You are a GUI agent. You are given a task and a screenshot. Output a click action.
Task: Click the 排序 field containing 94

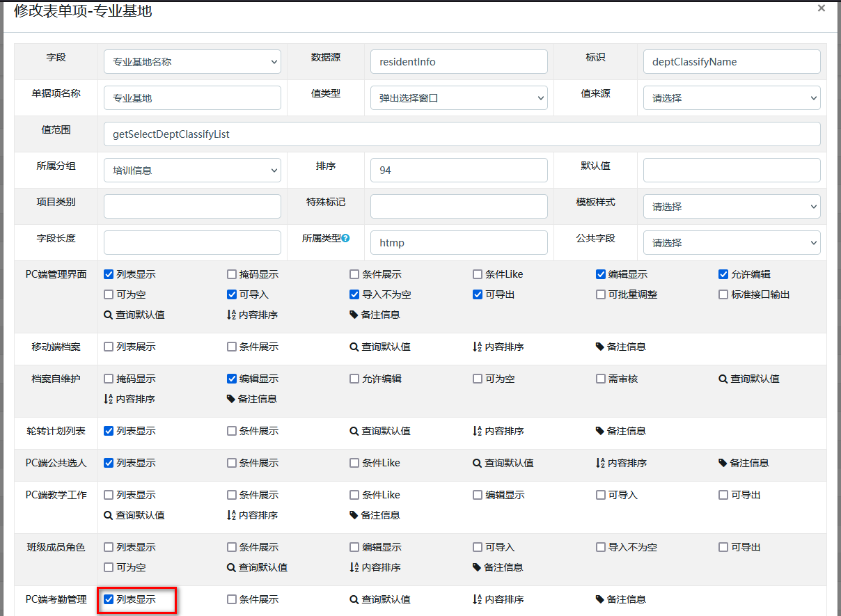click(x=459, y=171)
